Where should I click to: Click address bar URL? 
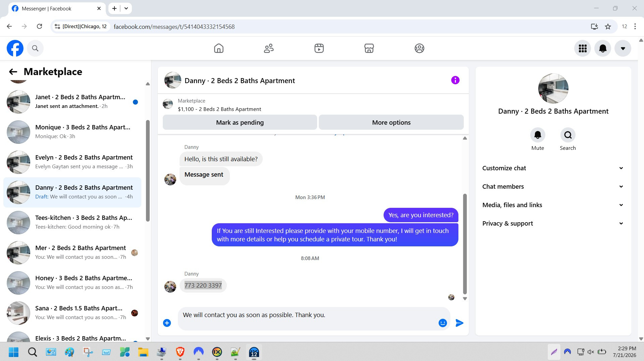(x=174, y=27)
